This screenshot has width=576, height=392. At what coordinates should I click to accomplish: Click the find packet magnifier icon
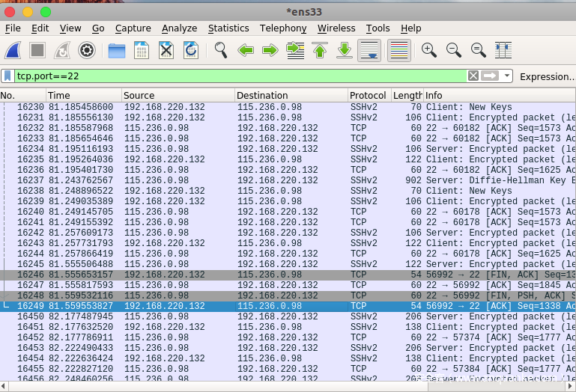click(221, 51)
